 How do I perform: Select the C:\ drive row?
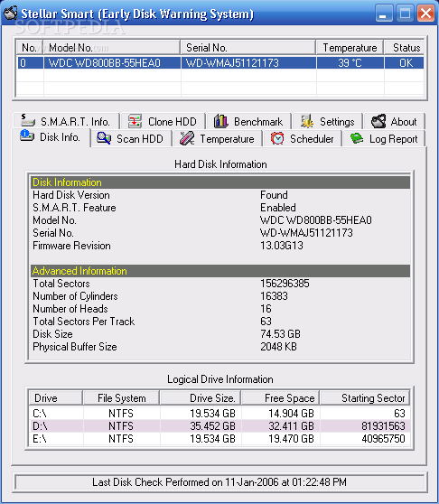[x=219, y=413]
